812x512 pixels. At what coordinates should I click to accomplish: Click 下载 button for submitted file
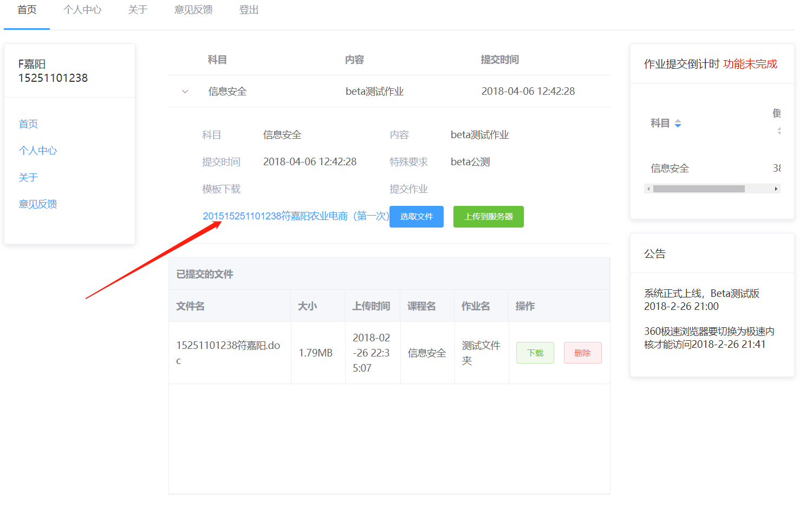coord(535,353)
